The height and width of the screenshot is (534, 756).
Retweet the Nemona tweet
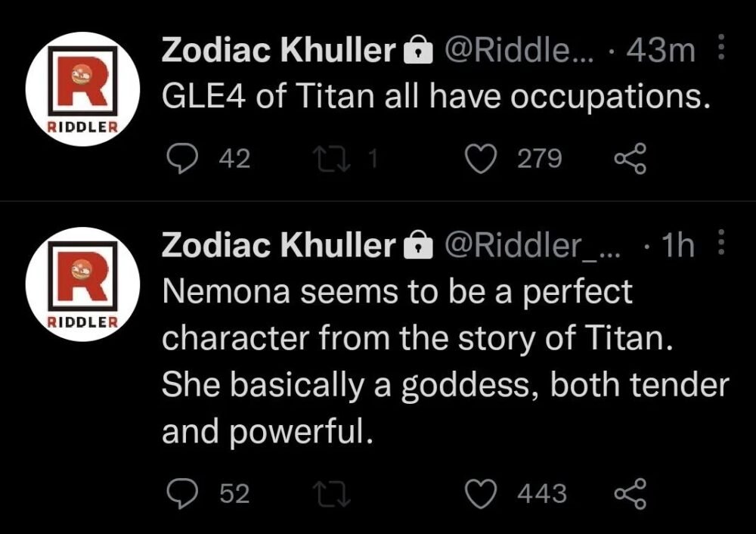pos(331,494)
